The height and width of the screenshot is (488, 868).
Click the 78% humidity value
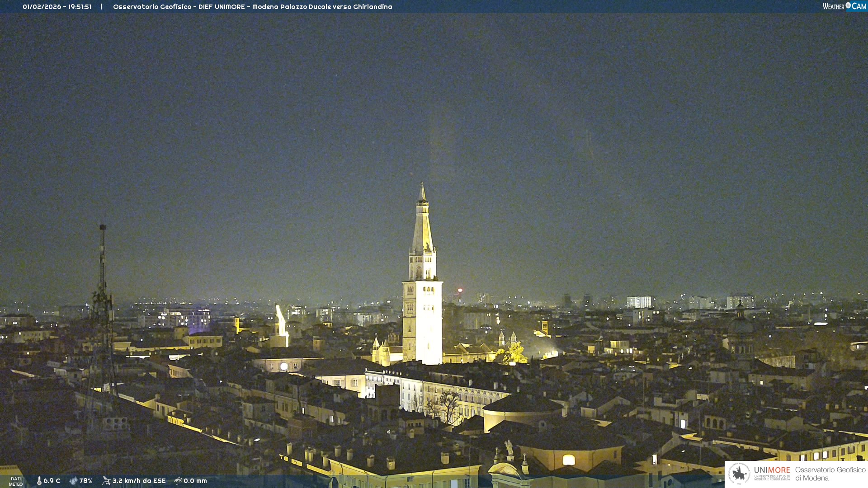[86, 481]
